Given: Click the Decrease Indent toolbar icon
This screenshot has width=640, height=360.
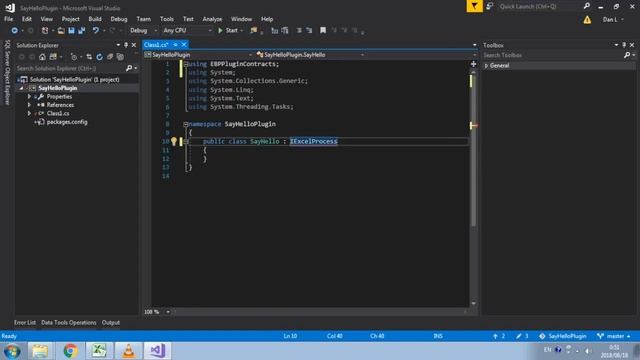Looking at the screenshot, I should pyautogui.click(x=299, y=31).
